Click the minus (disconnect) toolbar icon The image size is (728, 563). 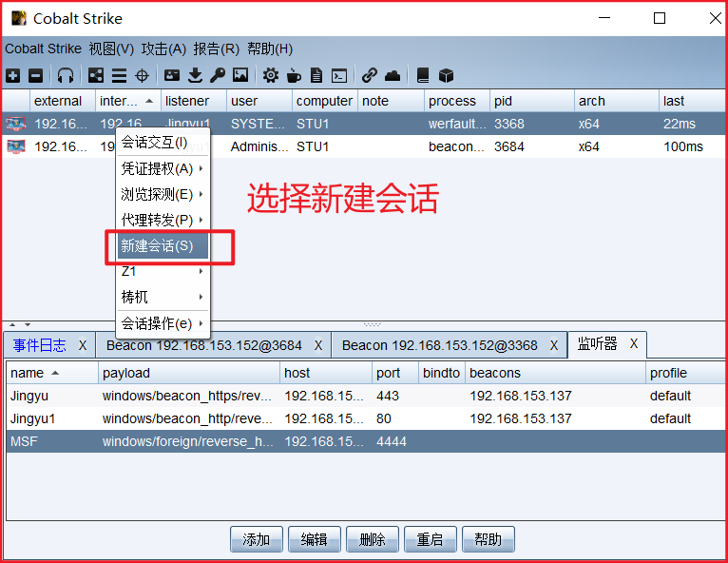click(x=35, y=75)
